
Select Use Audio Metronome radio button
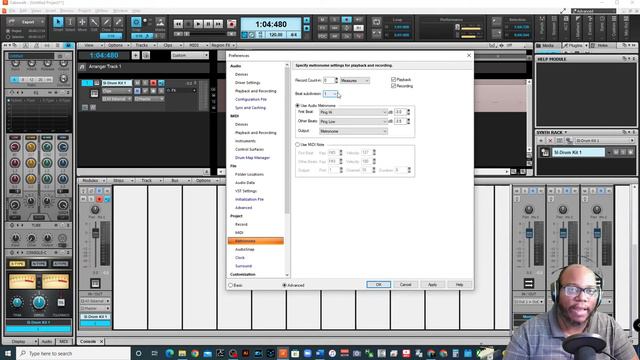point(298,106)
